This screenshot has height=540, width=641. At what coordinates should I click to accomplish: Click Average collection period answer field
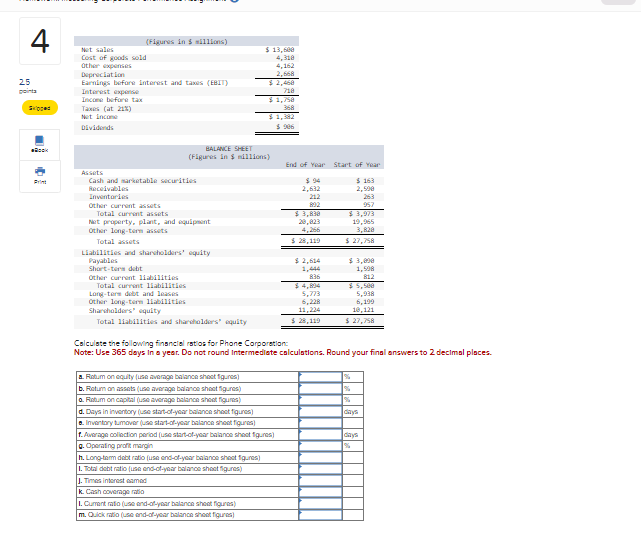coord(320,434)
